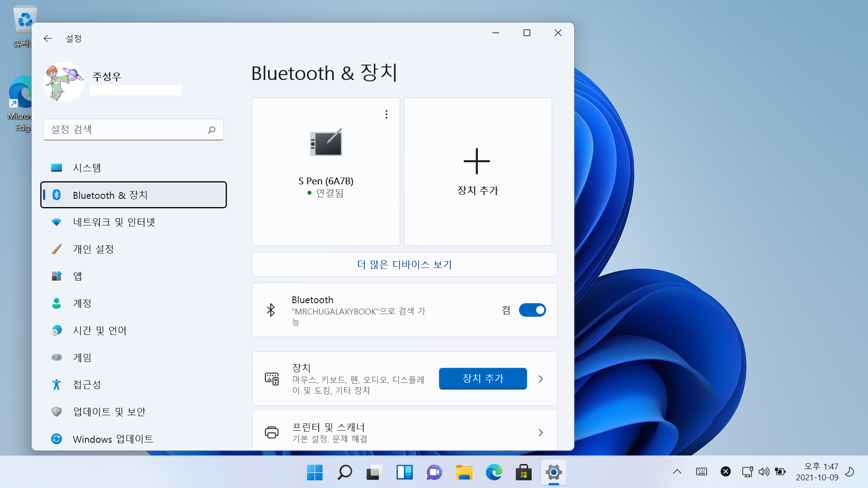Viewport: 868px width, 488px height.
Task: Click the back arrow in Settings
Action: [x=48, y=38]
